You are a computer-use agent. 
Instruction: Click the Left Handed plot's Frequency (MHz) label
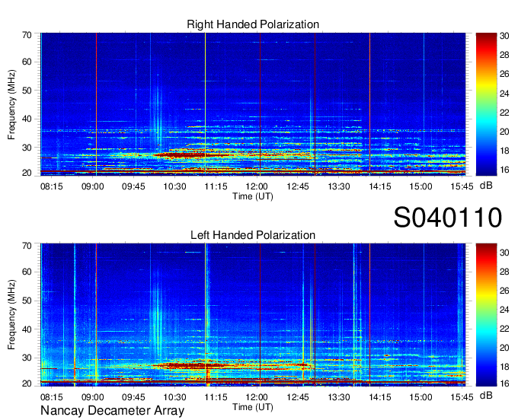pos(11,315)
